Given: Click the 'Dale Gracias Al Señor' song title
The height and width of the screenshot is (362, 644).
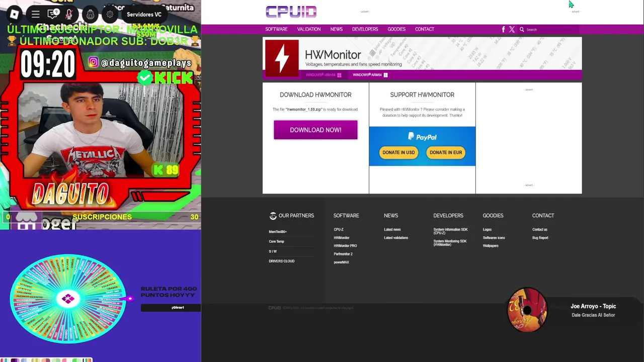Looking at the screenshot, I should 593,315.
